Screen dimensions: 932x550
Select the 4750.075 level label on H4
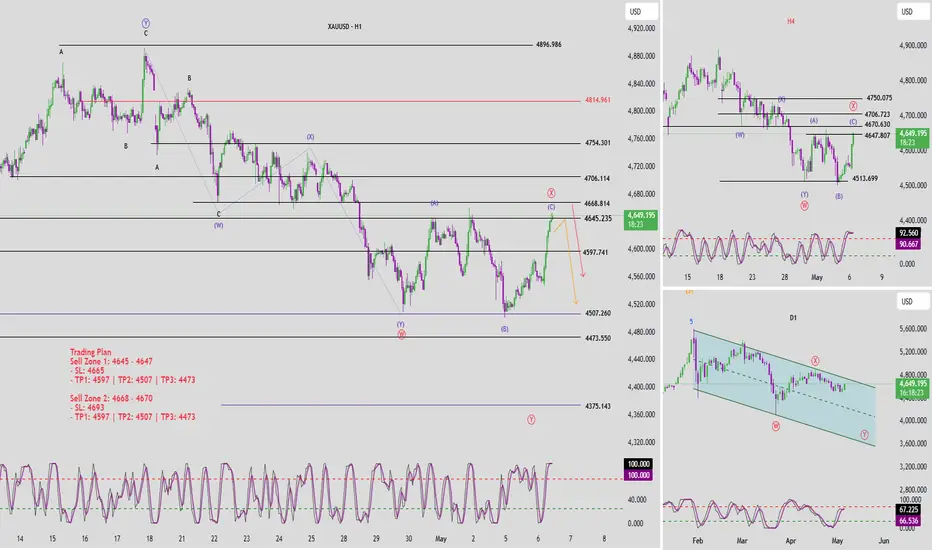tap(879, 98)
